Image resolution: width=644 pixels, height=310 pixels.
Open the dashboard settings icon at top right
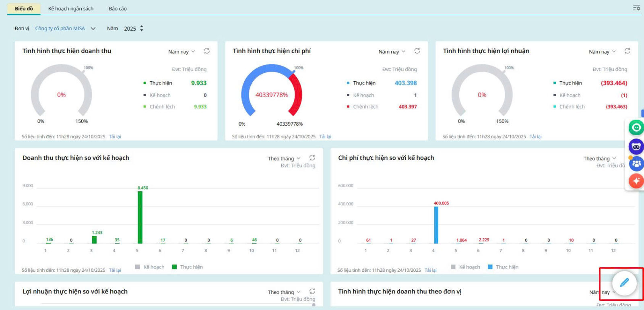pos(636,8)
